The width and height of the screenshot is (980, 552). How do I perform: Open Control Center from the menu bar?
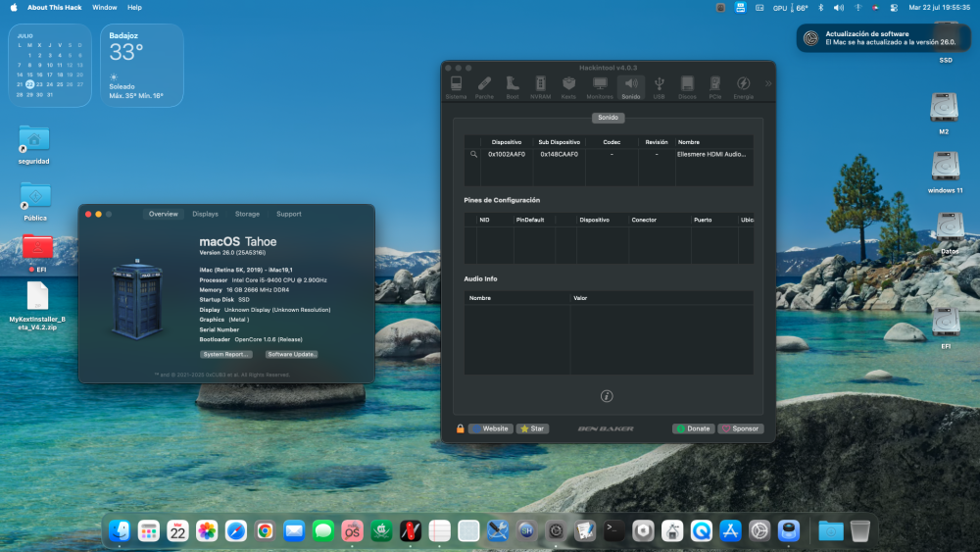click(x=894, y=8)
